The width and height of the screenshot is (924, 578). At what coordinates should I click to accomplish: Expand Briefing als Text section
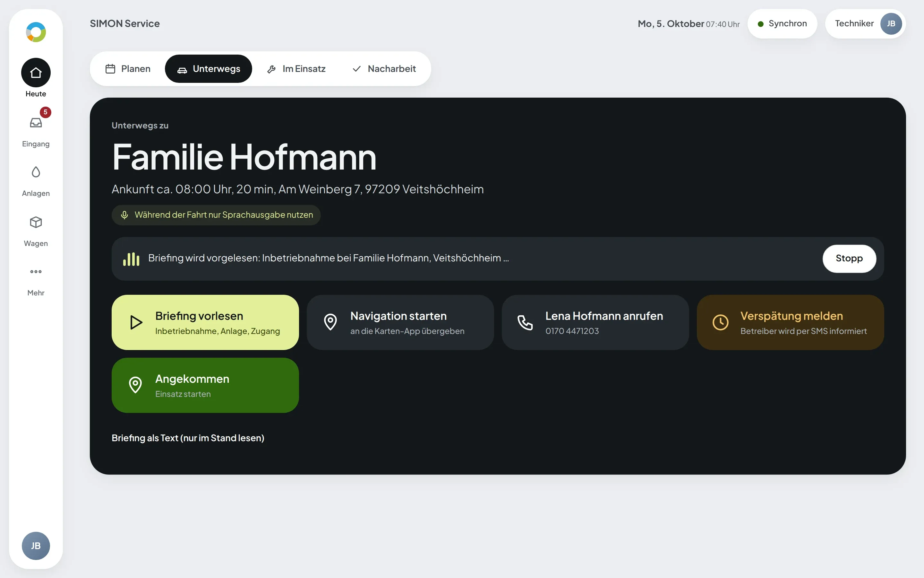188,438
